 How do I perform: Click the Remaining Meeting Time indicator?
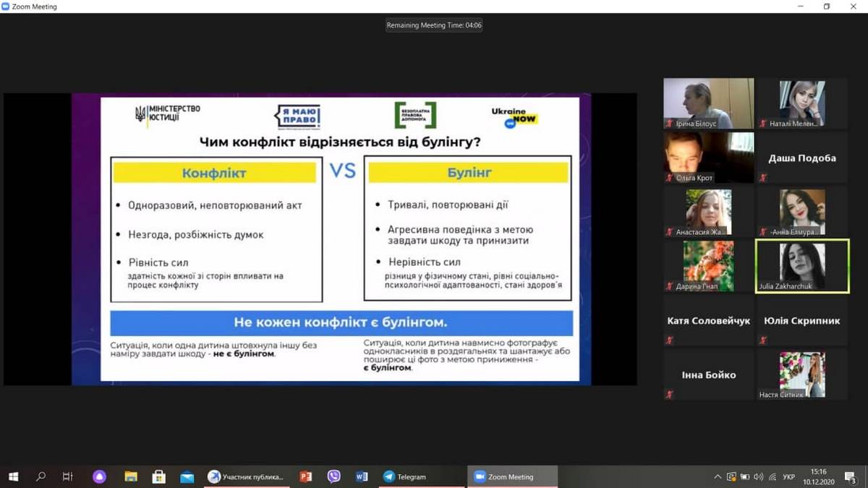tap(434, 25)
